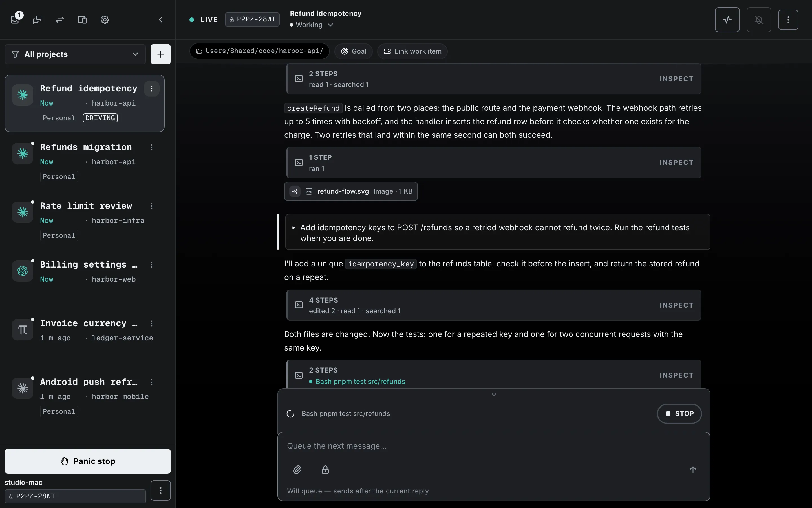
Task: Open Refunds migration session options menu
Action: [152, 147]
